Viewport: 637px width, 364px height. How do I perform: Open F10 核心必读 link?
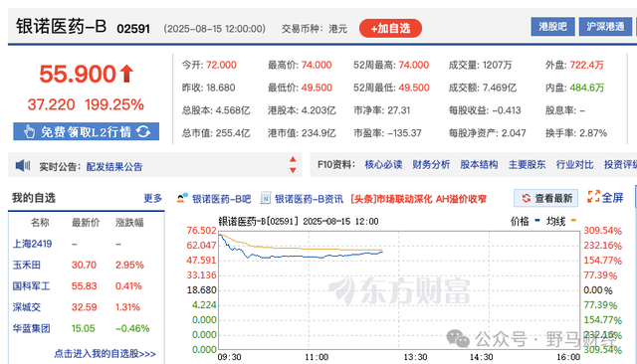[383, 164]
